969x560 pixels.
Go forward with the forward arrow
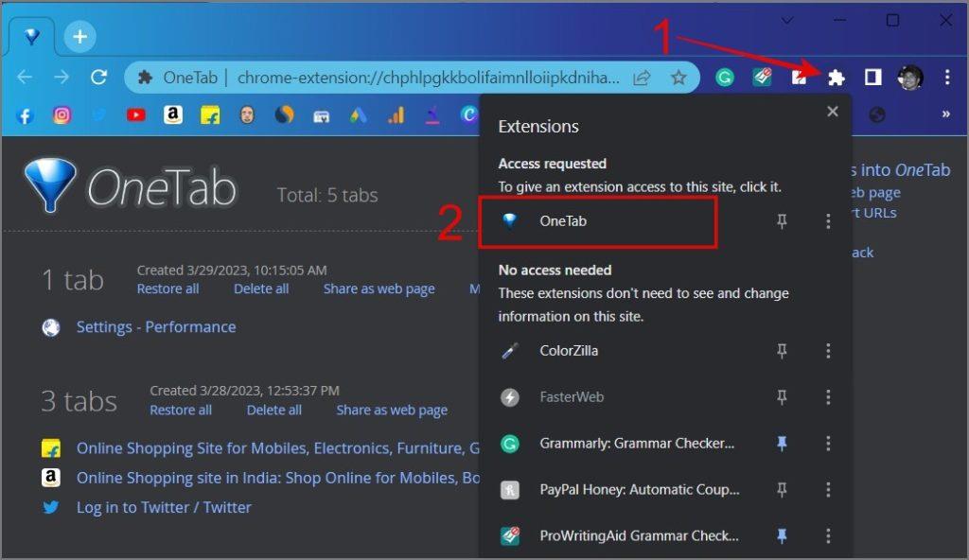(62, 78)
